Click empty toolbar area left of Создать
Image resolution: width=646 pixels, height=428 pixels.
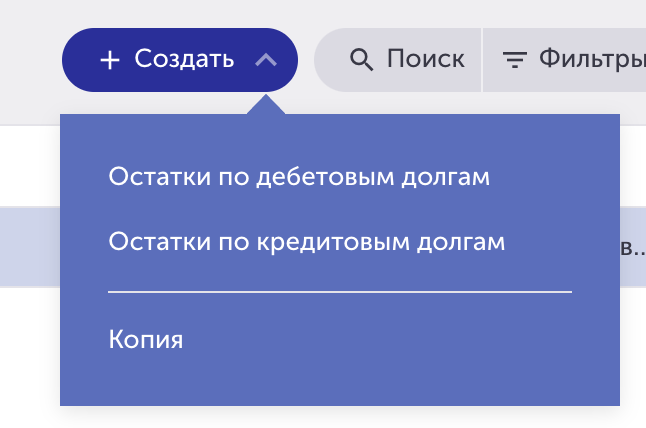pos(30,60)
